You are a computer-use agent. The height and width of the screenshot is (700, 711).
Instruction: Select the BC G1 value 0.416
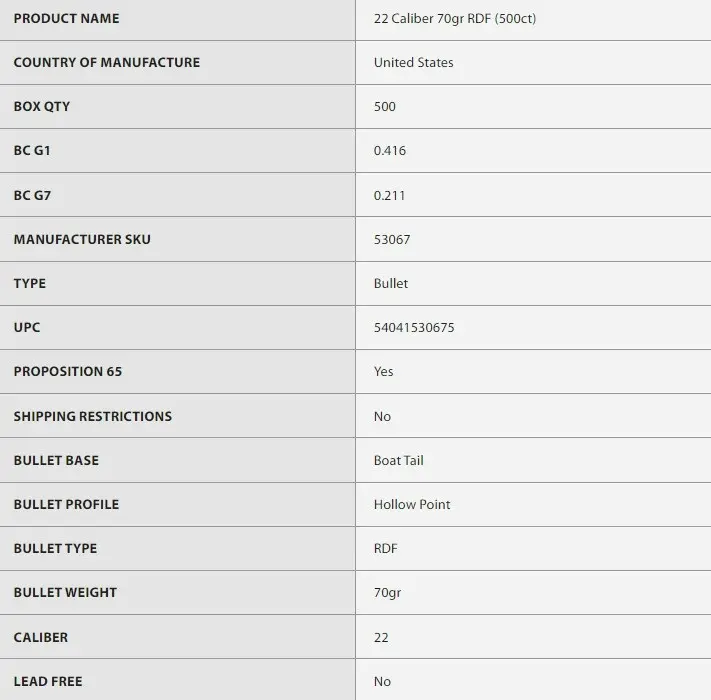pyautogui.click(x=389, y=151)
